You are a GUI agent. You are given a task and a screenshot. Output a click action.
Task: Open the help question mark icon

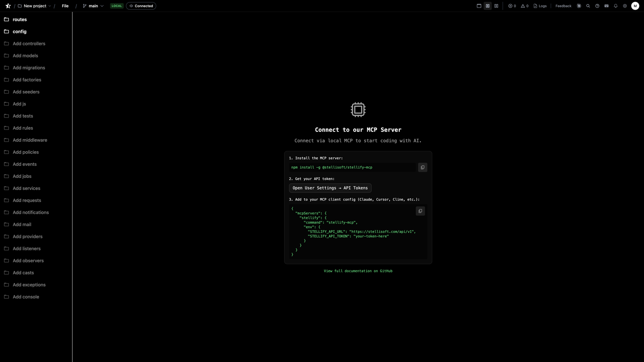click(x=597, y=6)
